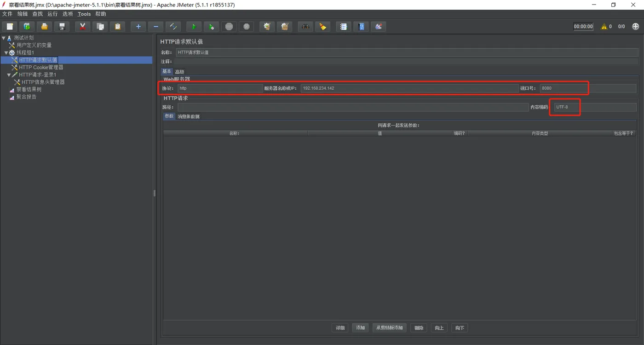Copy the selected element via toolbar icon
The width and height of the screenshot is (644, 345).
pyautogui.click(x=100, y=26)
